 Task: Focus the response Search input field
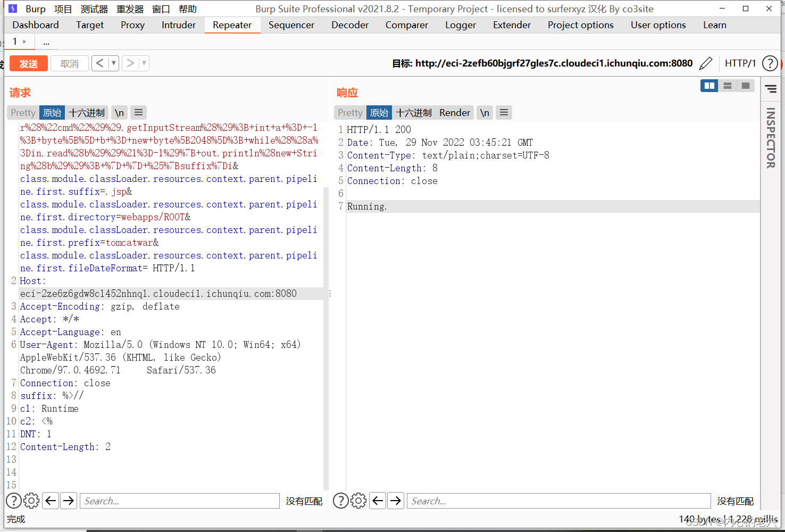tap(559, 501)
